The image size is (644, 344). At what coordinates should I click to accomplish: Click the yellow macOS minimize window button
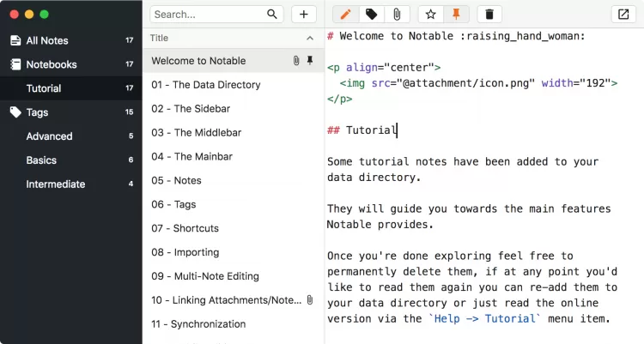29,15
